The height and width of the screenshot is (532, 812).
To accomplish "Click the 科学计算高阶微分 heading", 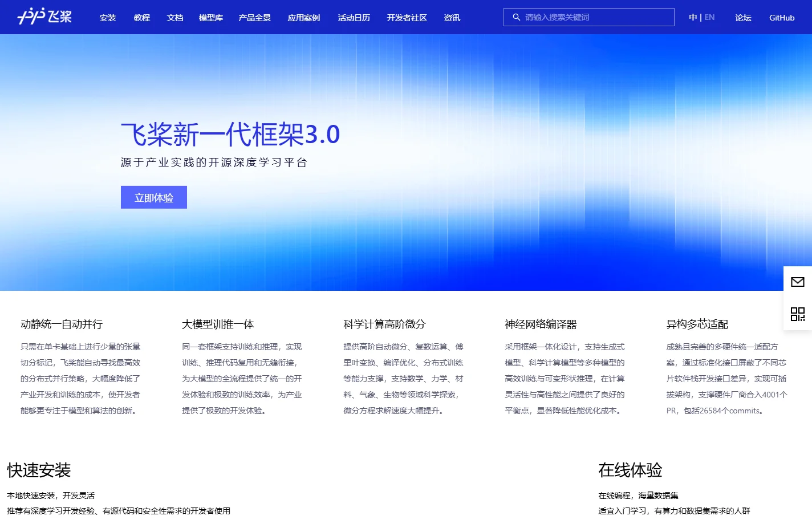I will [x=384, y=324].
